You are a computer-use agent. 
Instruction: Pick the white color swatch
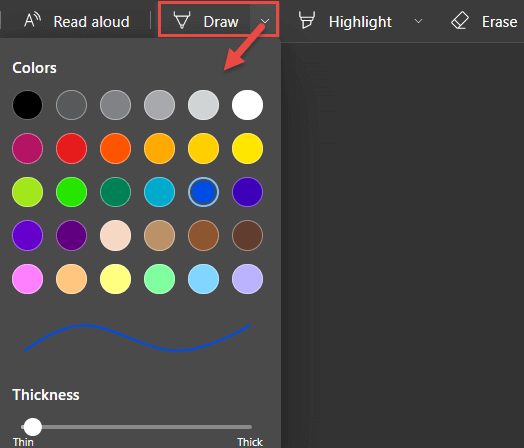pyautogui.click(x=247, y=105)
